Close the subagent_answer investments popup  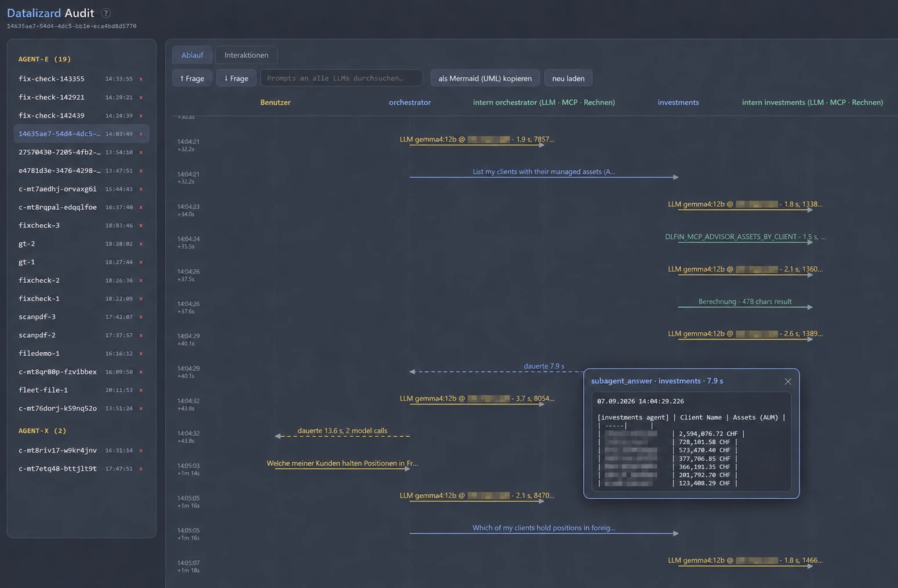pos(788,381)
